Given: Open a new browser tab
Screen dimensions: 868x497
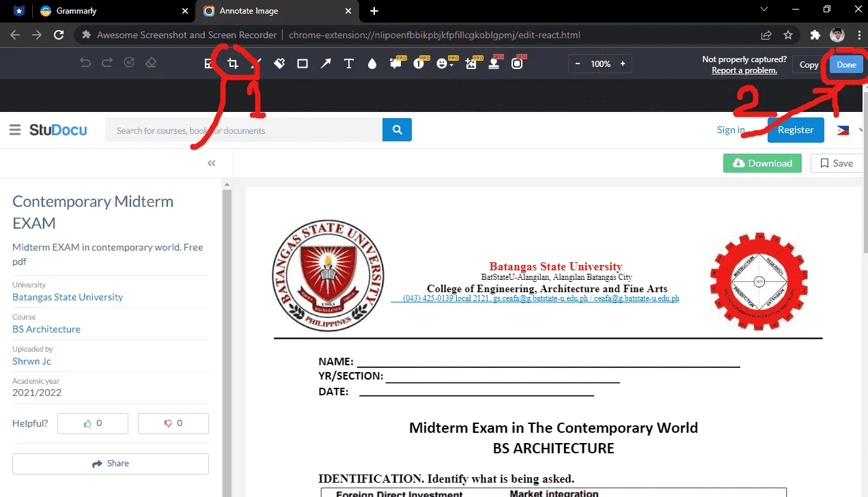Looking at the screenshot, I should (x=374, y=11).
